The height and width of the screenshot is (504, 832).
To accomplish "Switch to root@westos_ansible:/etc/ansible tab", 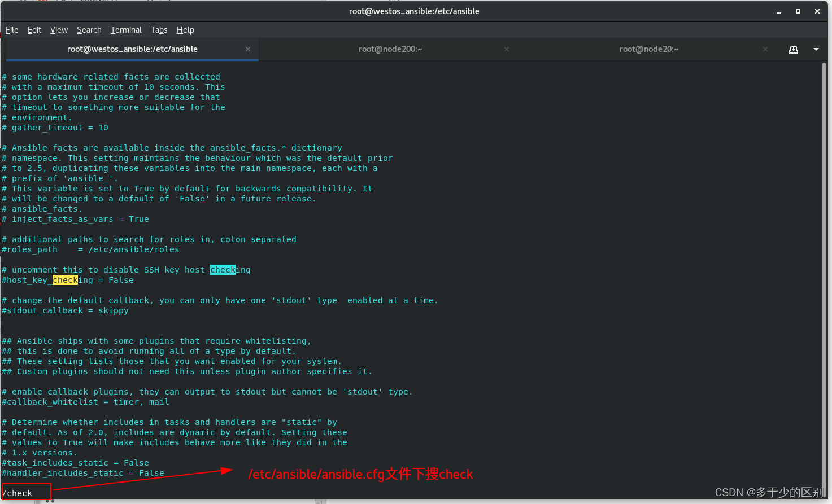I will click(x=132, y=49).
